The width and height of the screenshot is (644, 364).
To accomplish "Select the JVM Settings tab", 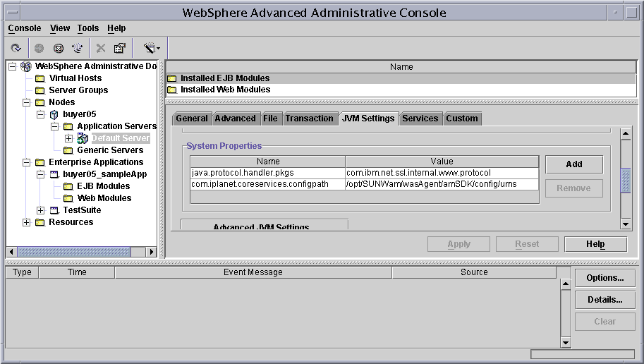I will pyautogui.click(x=368, y=119).
